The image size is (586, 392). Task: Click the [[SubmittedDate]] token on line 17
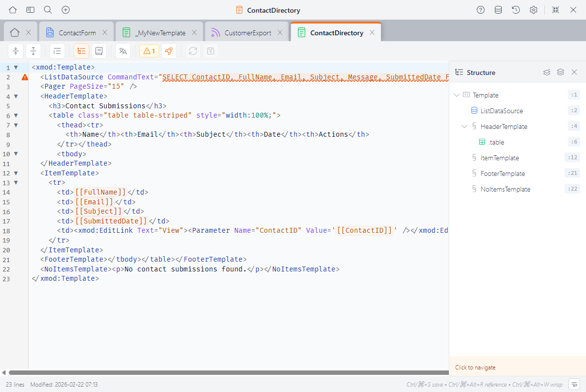(x=111, y=221)
